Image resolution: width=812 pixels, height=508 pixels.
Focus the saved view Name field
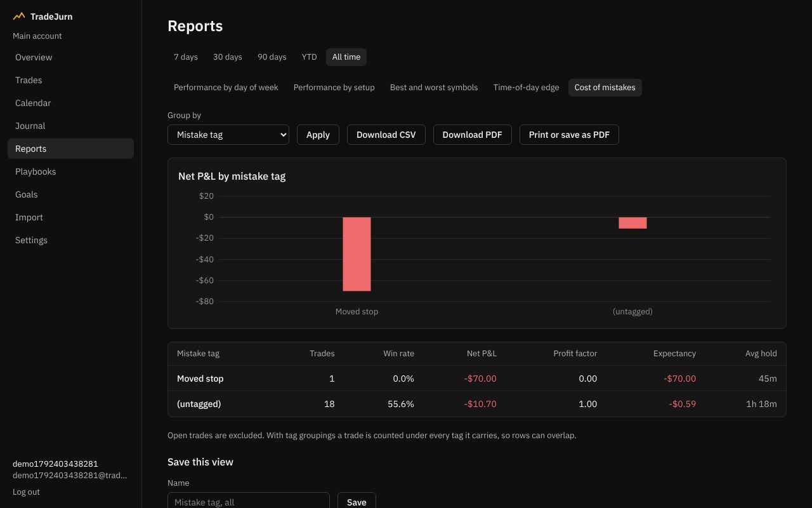pyautogui.click(x=249, y=500)
